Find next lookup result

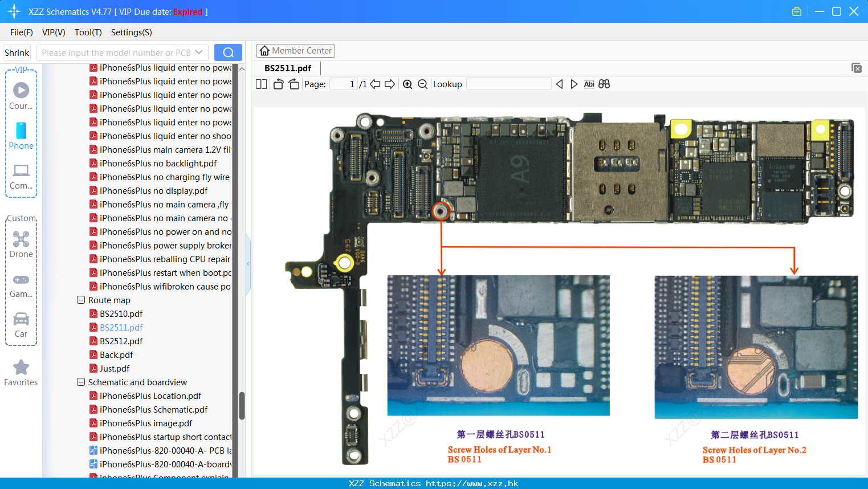click(574, 84)
